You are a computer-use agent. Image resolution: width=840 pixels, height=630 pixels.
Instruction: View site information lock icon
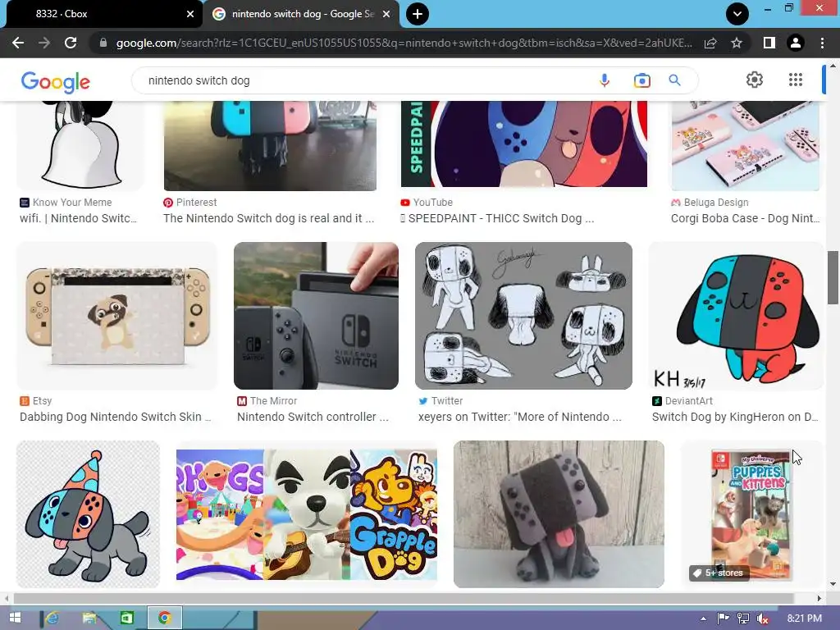[103, 43]
